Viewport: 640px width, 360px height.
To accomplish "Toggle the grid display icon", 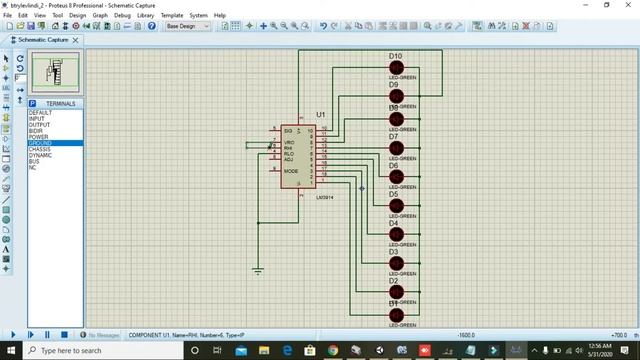I will [x=236, y=26].
